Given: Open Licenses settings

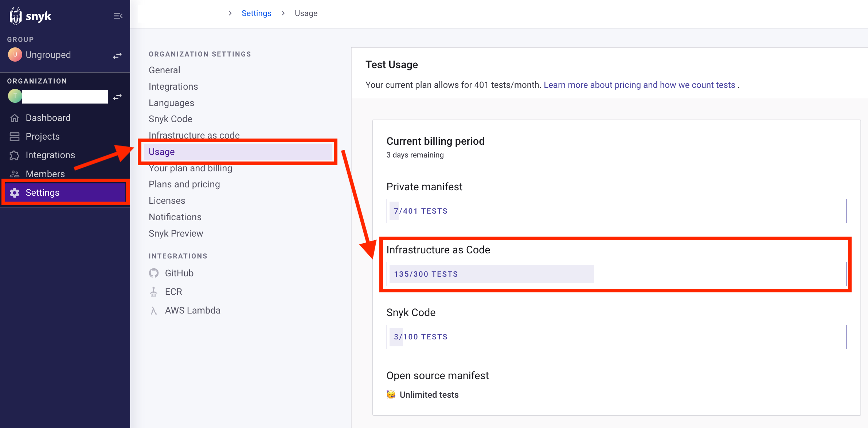Looking at the screenshot, I should point(167,201).
